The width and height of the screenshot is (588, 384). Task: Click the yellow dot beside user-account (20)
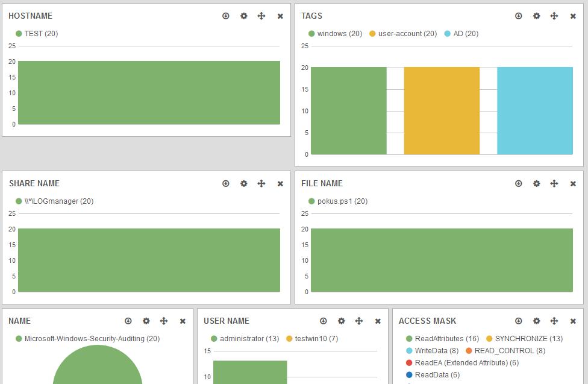[x=372, y=33]
